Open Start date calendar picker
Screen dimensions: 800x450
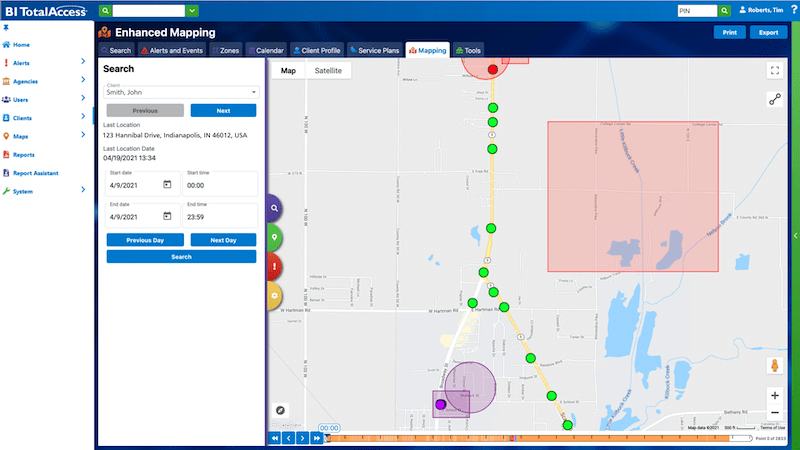167,185
